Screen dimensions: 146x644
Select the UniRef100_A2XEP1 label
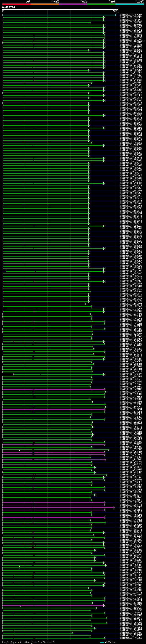point(131,72)
